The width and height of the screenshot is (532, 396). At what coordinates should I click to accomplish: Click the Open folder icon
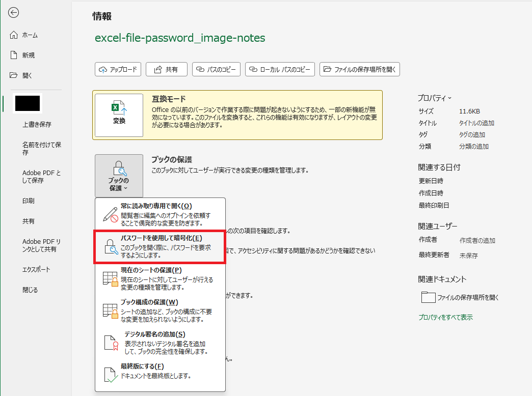14,75
